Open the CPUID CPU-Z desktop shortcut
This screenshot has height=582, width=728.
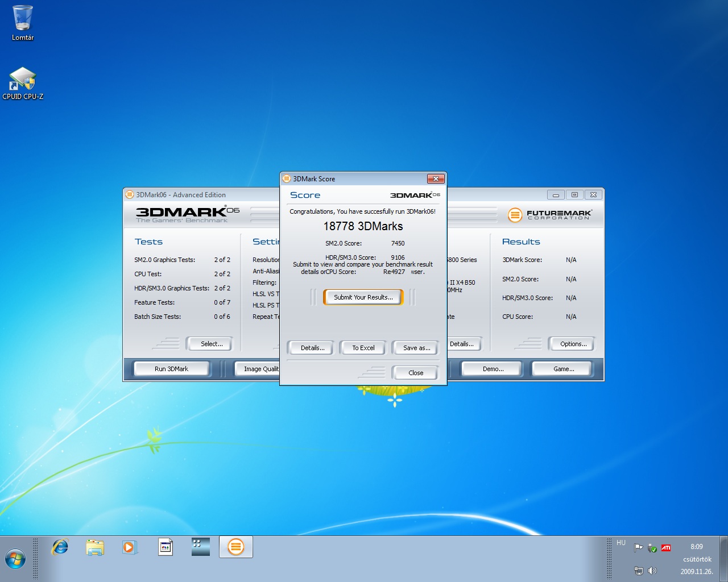(23, 84)
